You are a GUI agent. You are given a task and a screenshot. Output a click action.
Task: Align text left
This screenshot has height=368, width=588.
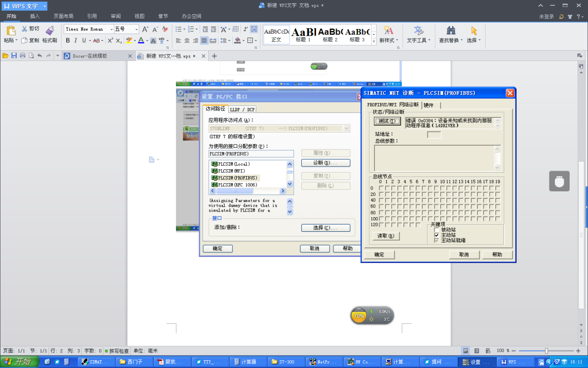(178, 40)
